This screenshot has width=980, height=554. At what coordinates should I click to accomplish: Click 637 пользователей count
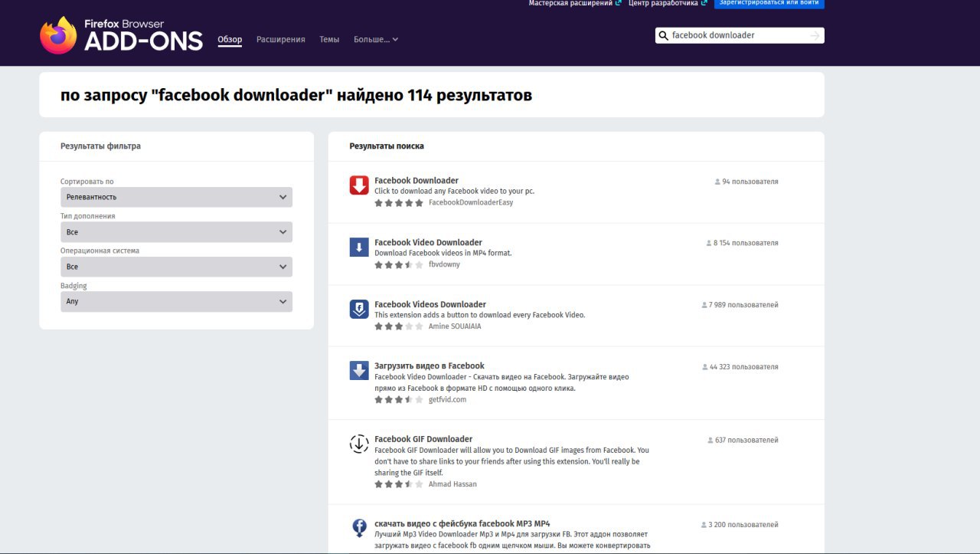[x=746, y=441]
